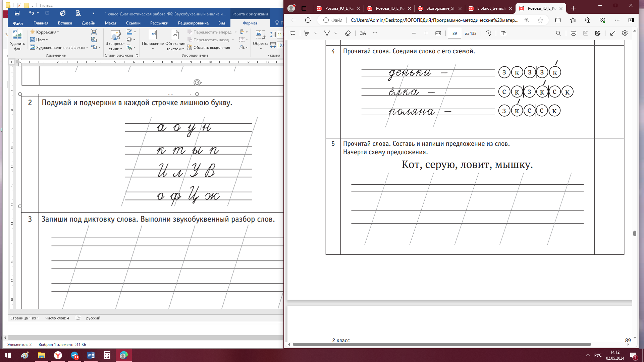Open the Обтекание текстом dropdown

(175, 40)
